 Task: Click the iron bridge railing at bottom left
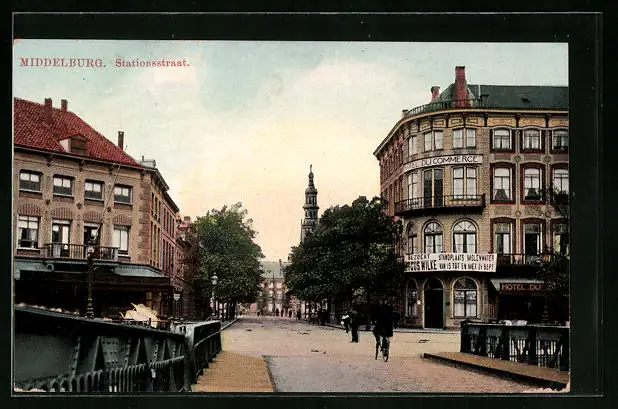click(x=100, y=360)
